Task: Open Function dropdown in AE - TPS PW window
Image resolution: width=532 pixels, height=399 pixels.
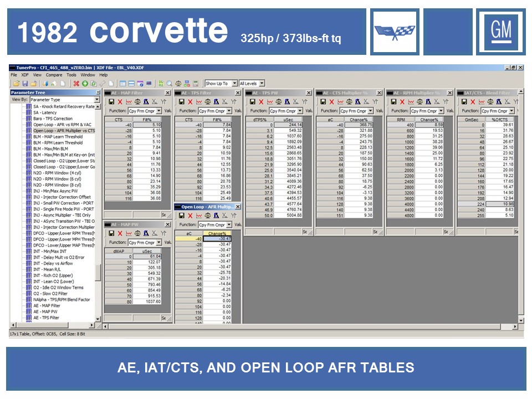Action: coord(300,111)
